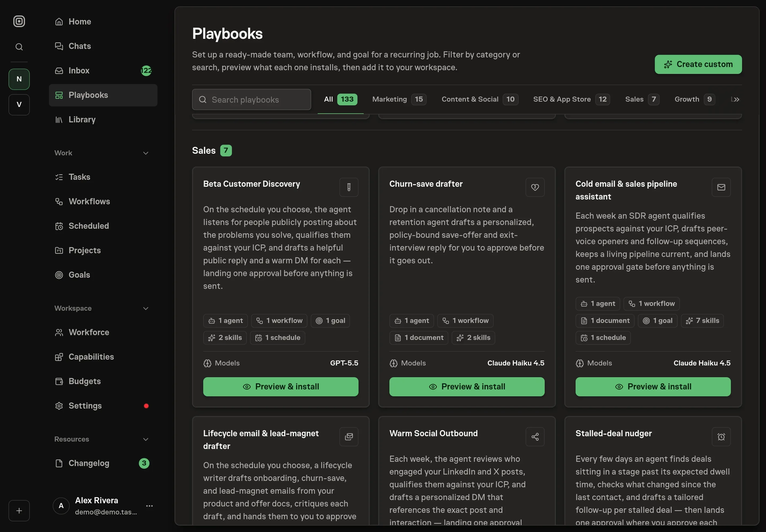Preview & install Churn-save drafter

click(x=467, y=387)
